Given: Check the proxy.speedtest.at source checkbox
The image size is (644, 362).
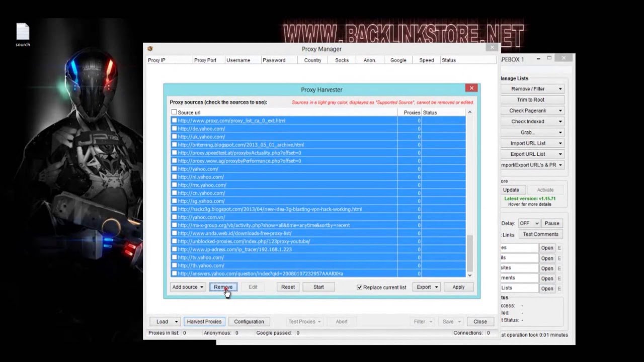Looking at the screenshot, I should coord(174,153).
